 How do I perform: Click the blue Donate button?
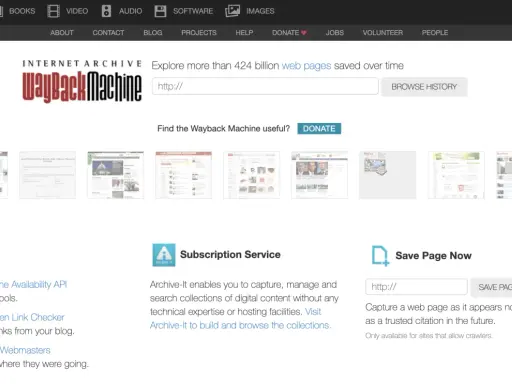319,129
